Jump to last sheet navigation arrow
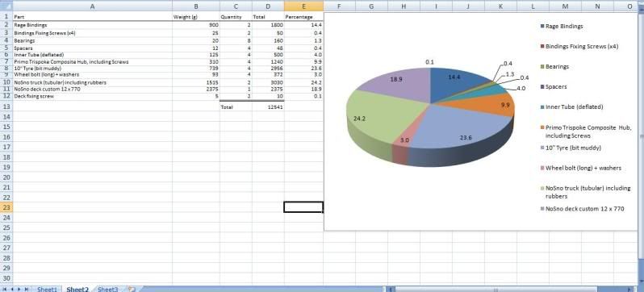644x292 pixels. (x=27, y=289)
